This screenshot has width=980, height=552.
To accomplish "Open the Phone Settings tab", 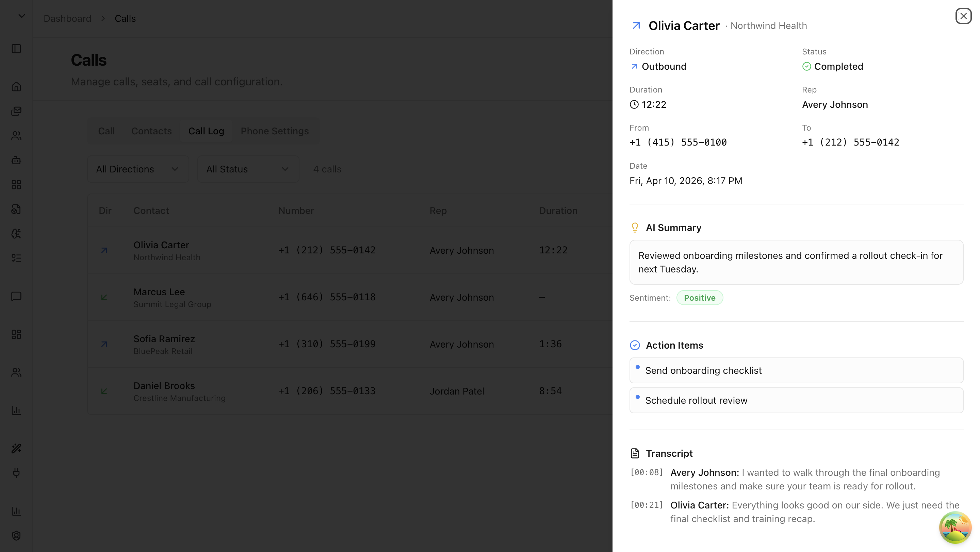I will tap(274, 131).
